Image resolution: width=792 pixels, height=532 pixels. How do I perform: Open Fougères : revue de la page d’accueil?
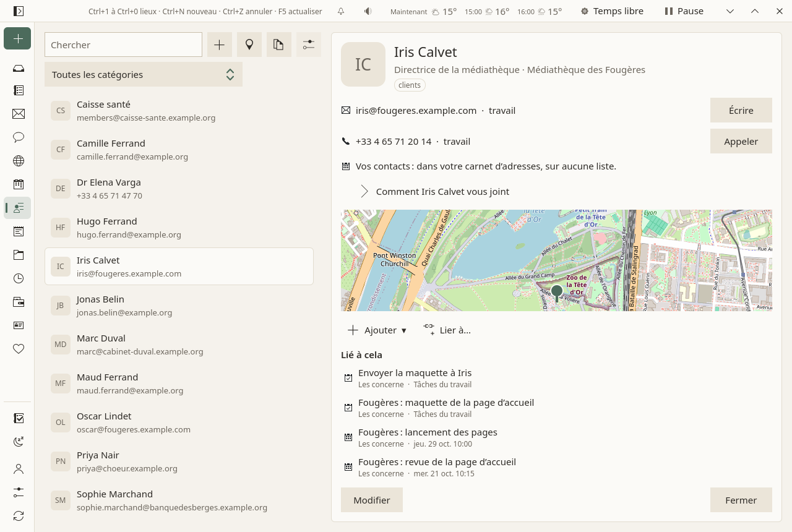(556, 467)
